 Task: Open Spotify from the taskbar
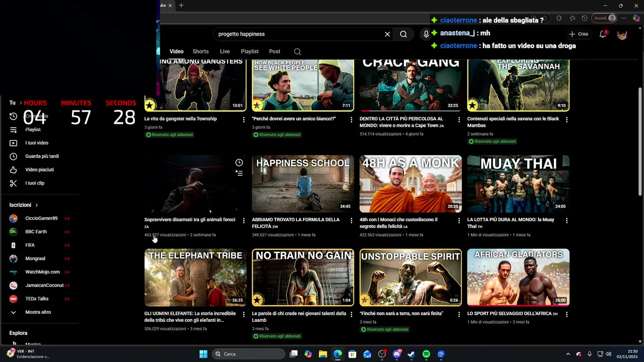[426, 354]
